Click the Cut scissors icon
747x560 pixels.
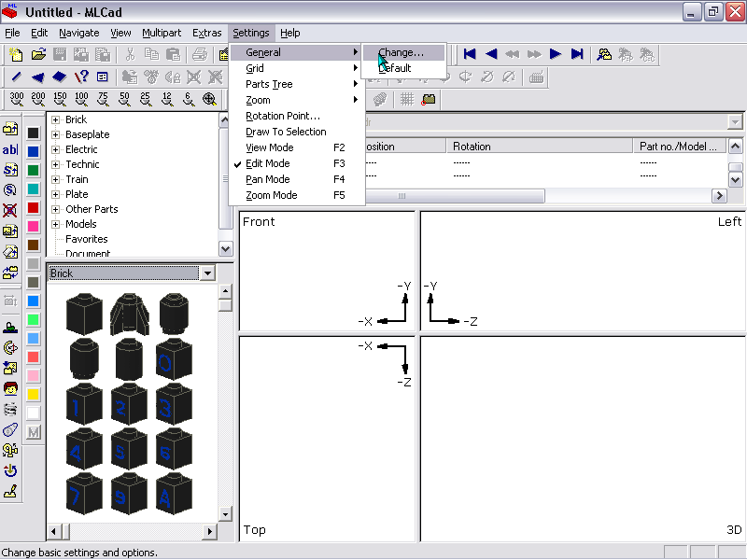pyautogui.click(x=130, y=54)
